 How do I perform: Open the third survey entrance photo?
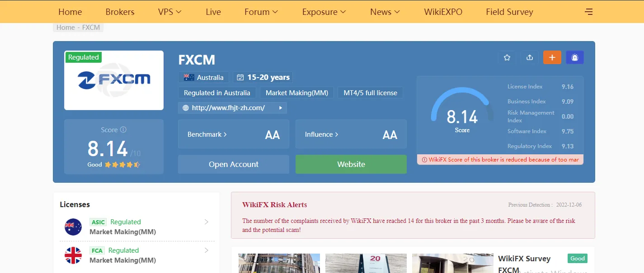click(453, 264)
